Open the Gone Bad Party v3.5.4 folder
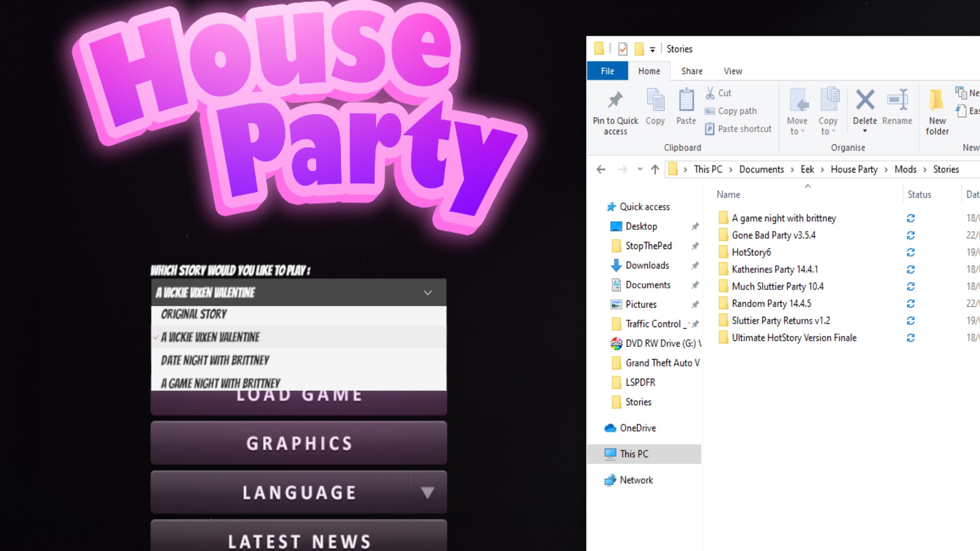Image resolution: width=980 pixels, height=551 pixels. pyautogui.click(x=773, y=235)
